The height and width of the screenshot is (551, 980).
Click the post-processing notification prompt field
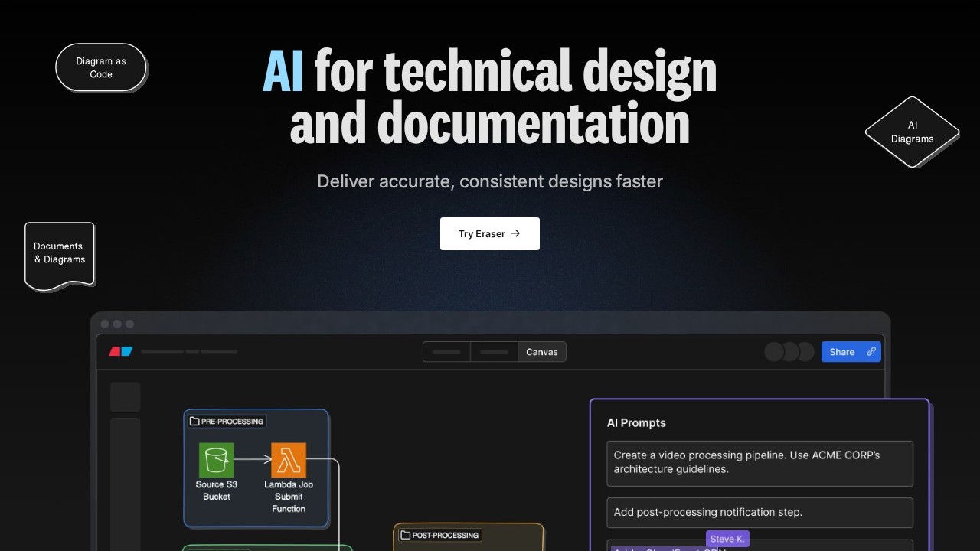pyautogui.click(x=759, y=512)
